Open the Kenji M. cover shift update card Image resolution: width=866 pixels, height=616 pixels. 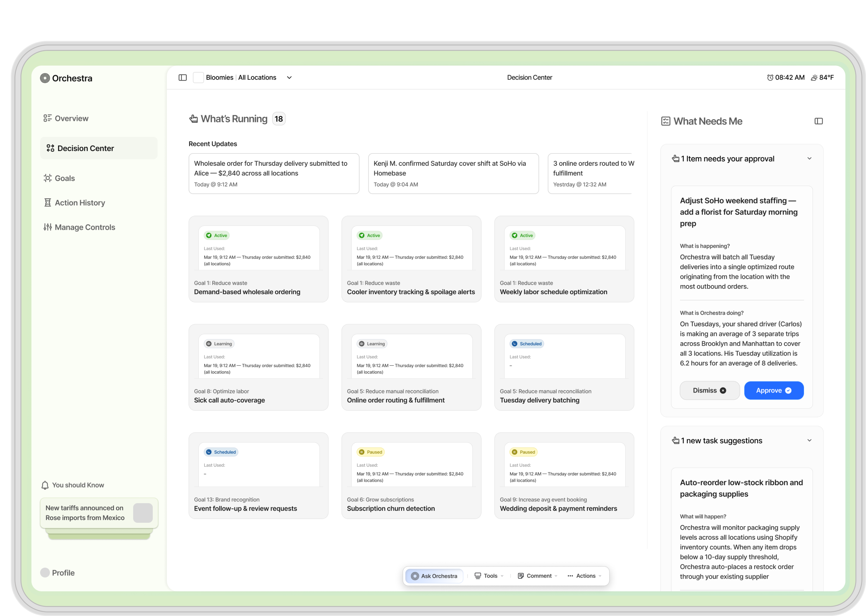point(453,173)
